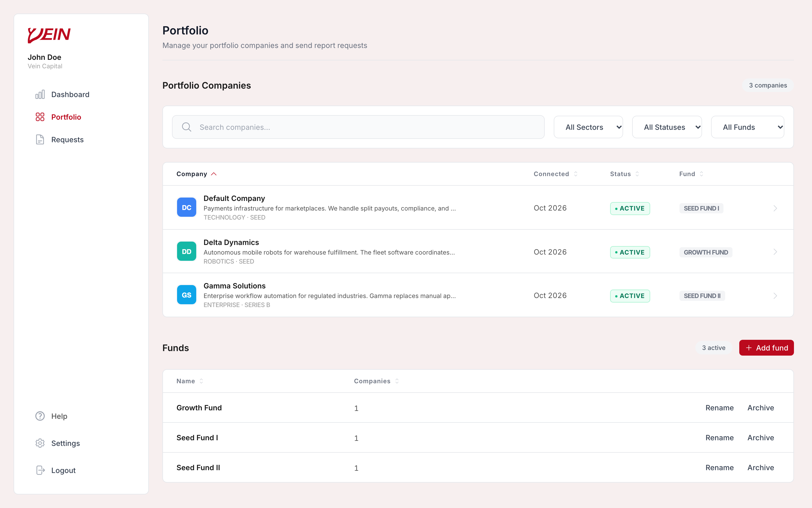Image resolution: width=812 pixels, height=508 pixels.
Task: Toggle Company column sort arrow
Action: (x=214, y=174)
